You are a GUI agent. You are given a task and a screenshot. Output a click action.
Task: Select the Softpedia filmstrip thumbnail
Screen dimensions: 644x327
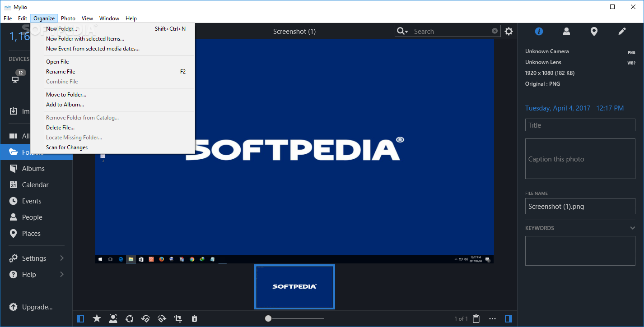point(294,287)
